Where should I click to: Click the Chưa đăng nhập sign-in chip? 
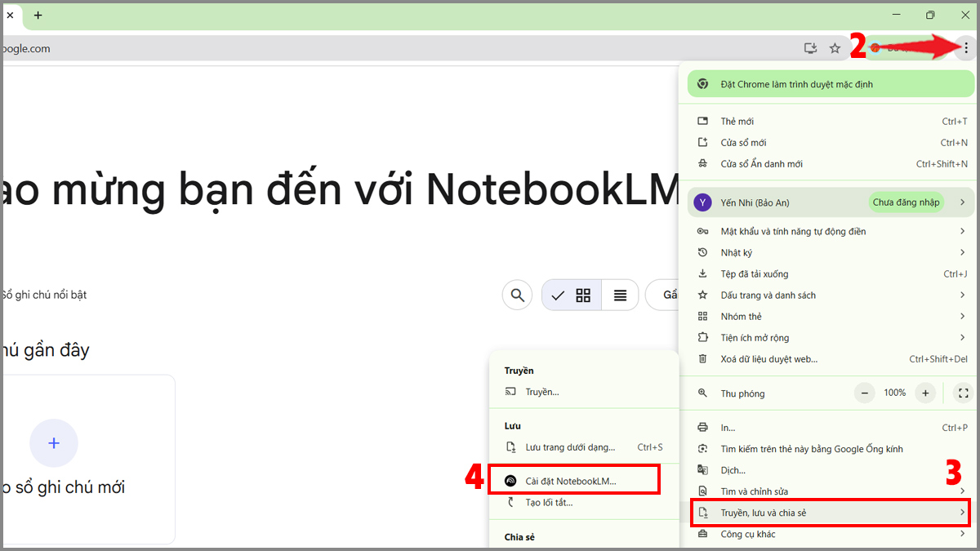[x=905, y=202]
